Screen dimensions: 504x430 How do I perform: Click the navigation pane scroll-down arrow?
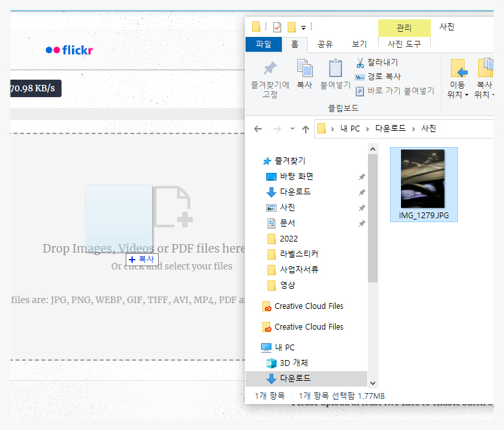[372, 382]
